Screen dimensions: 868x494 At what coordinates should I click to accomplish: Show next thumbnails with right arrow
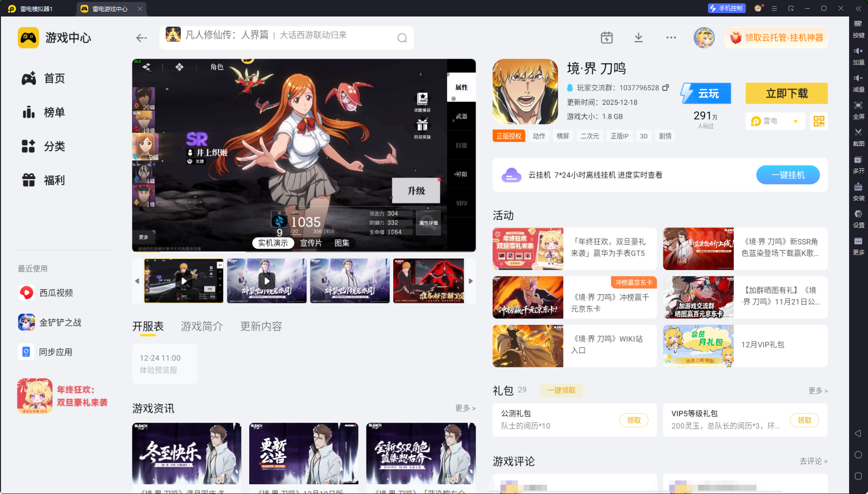(x=470, y=281)
